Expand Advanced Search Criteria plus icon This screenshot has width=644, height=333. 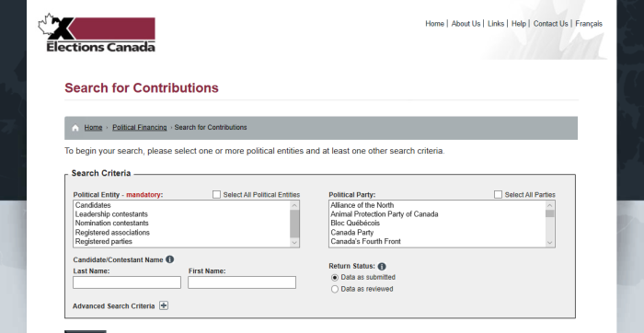164,305
